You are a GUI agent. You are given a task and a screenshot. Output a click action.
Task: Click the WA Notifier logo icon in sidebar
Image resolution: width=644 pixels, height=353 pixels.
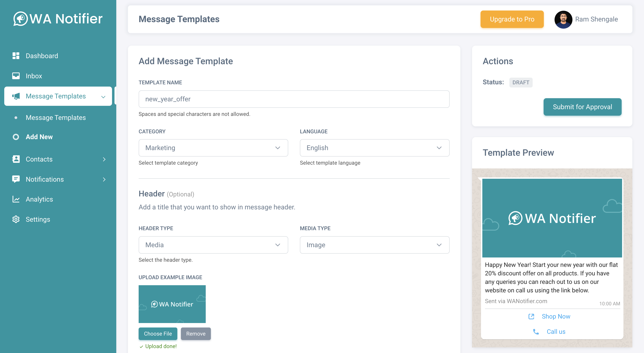(x=21, y=19)
